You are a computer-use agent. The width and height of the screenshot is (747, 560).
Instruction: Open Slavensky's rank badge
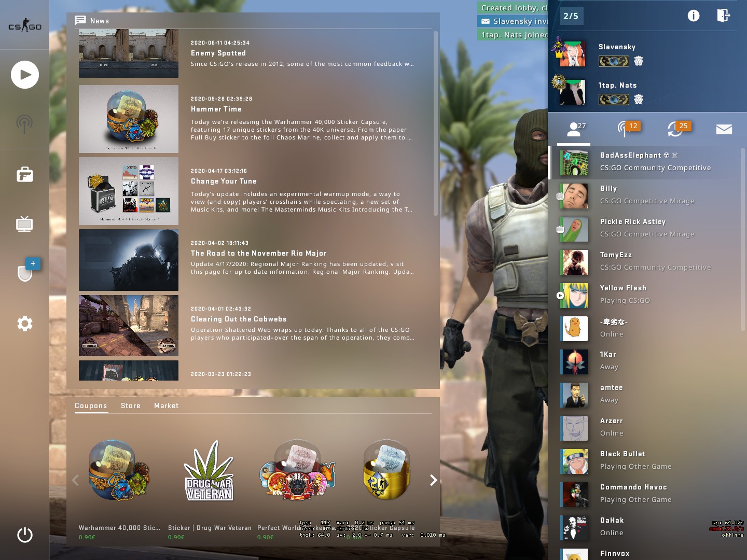pos(614,61)
